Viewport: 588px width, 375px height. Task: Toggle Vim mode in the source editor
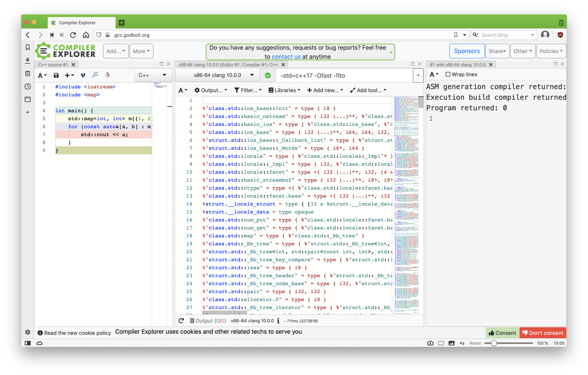point(83,75)
